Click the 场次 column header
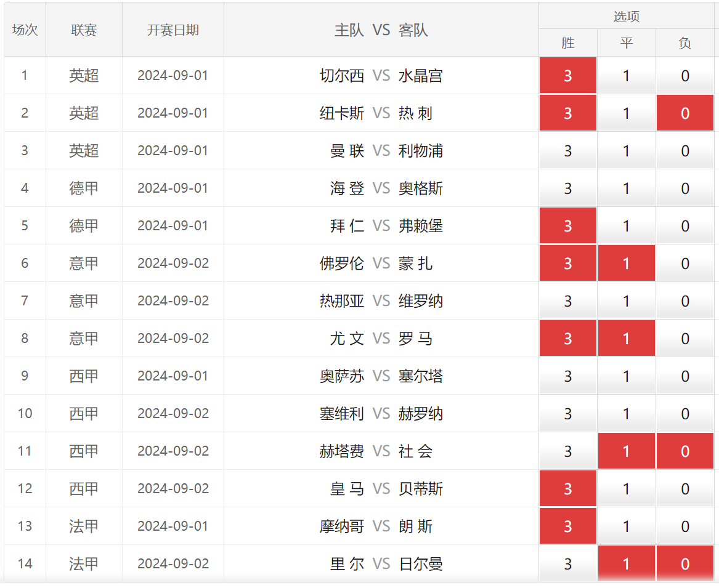The width and height of the screenshot is (719, 588). pyautogui.click(x=25, y=30)
